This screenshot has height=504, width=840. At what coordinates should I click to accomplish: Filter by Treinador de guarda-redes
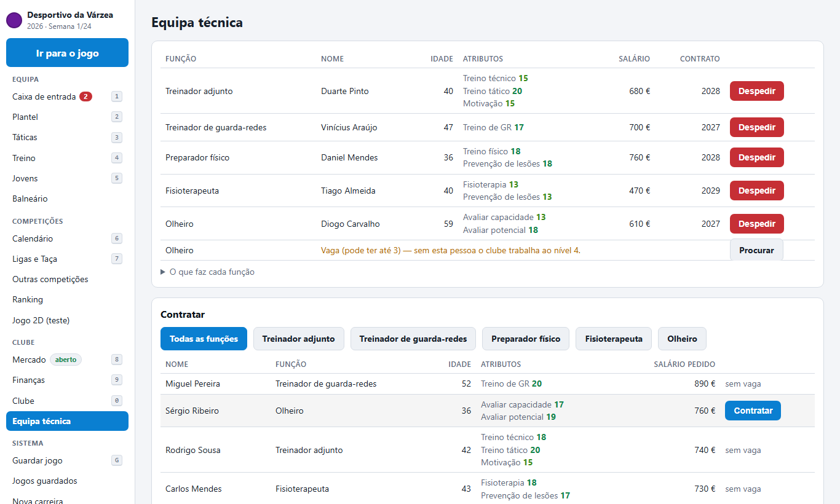413,339
